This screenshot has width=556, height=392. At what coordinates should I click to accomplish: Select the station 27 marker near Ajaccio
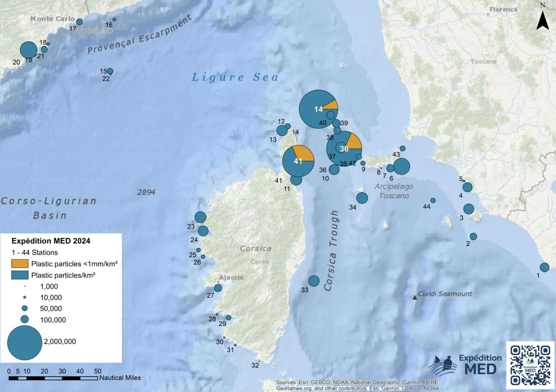pos(218,288)
